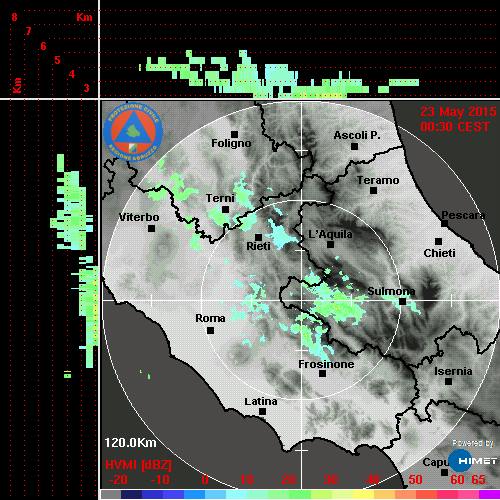Image resolution: width=500 pixels, height=500 pixels.
Task: Click the Viterbo city marker
Action: pyautogui.click(x=151, y=229)
